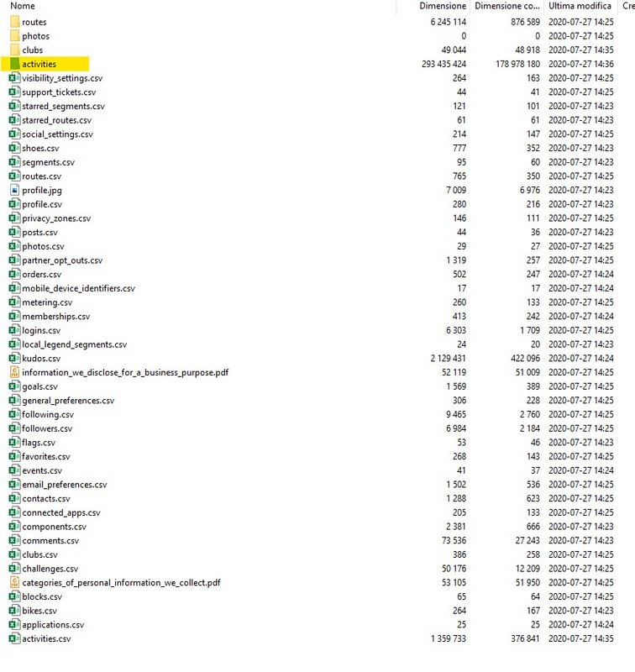Image resolution: width=635 pixels, height=672 pixels.
Task: Select the starred_routes.csv file name
Action: coord(56,120)
